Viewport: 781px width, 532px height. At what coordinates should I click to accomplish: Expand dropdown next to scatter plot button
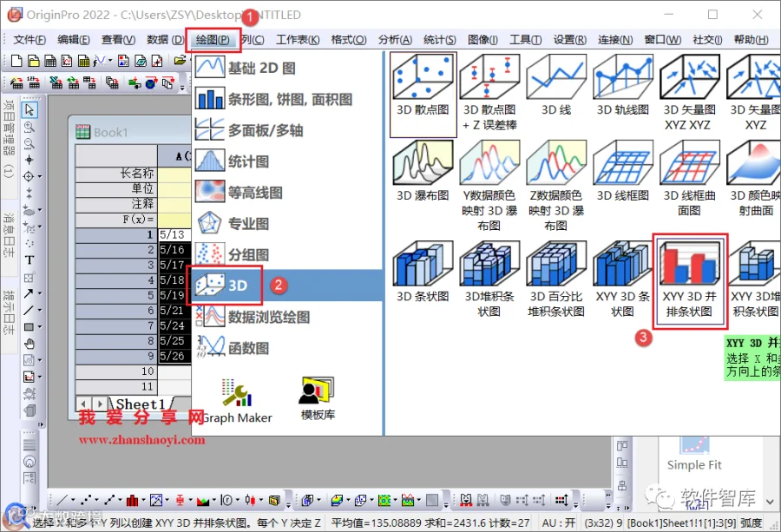point(96,500)
